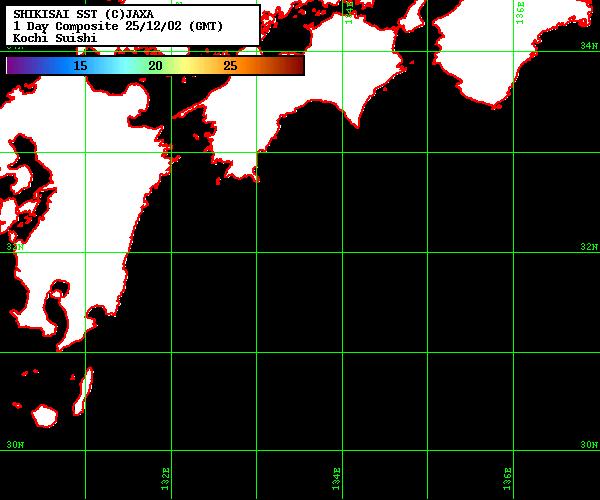The height and width of the screenshot is (500, 600).
Task: Click the 134E longitude label at bottom
Action: pyautogui.click(x=337, y=478)
